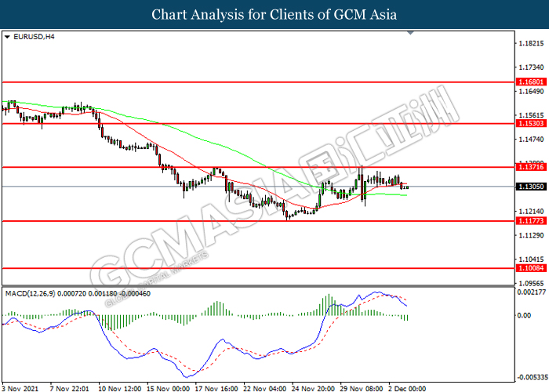Click the chart title 'Chart Analysis for Clients of GCM Asia'

pos(274,14)
